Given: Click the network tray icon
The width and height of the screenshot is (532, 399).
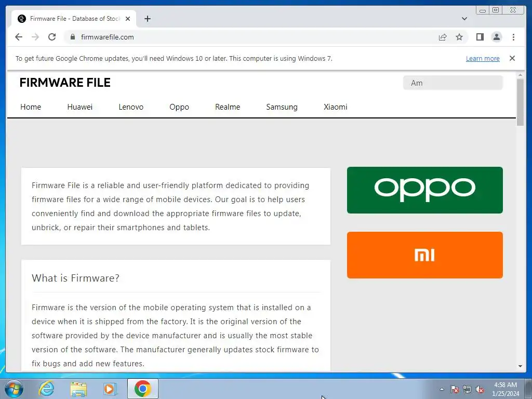Looking at the screenshot, I should (467, 389).
